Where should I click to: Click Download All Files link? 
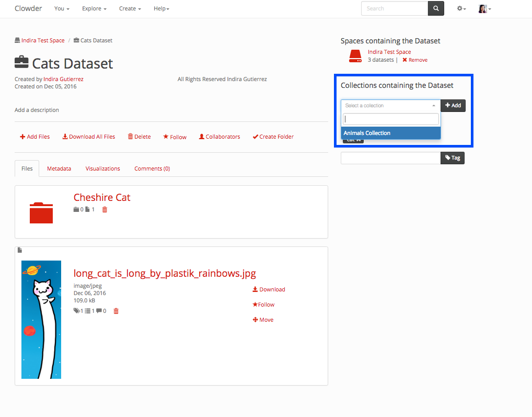pos(89,137)
